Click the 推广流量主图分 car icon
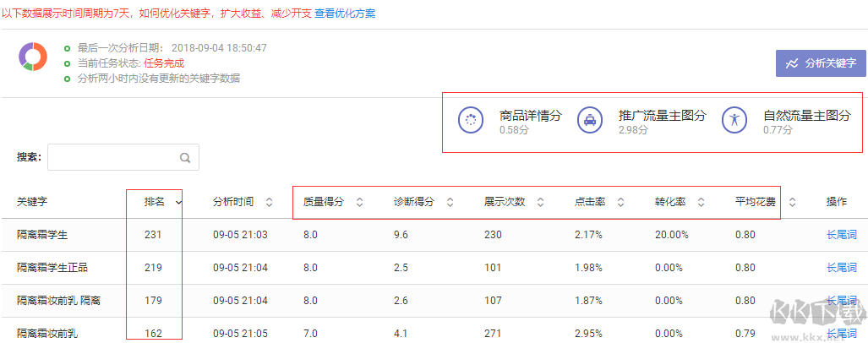868x343 pixels. [590, 121]
